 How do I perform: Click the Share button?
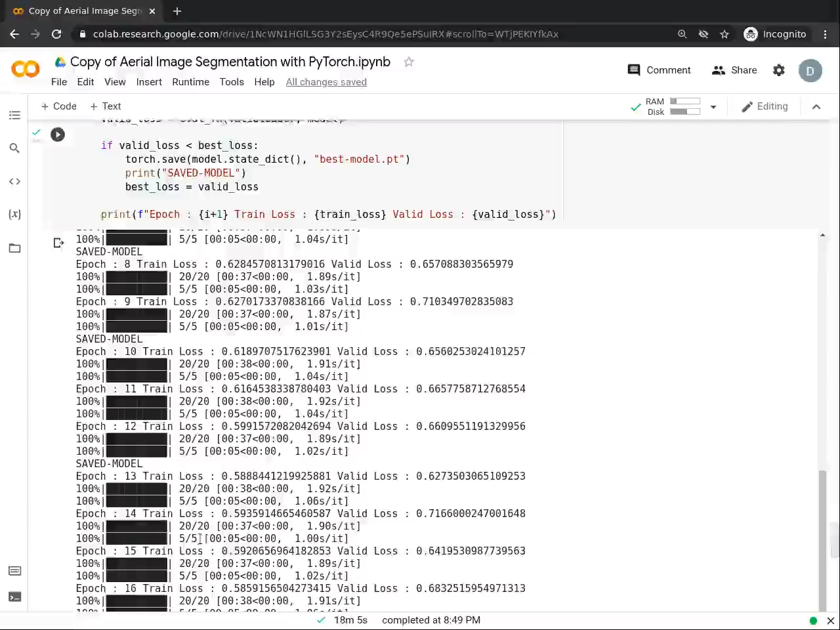[x=734, y=70]
